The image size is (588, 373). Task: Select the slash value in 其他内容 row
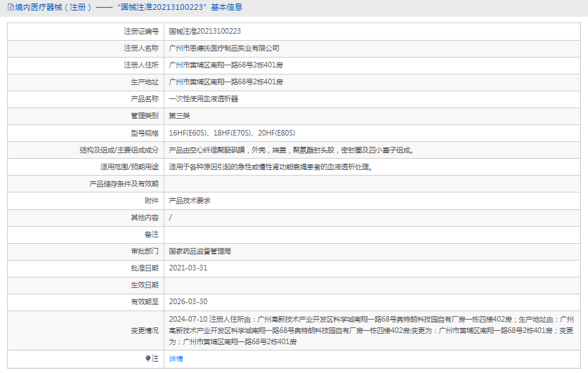(x=170, y=218)
